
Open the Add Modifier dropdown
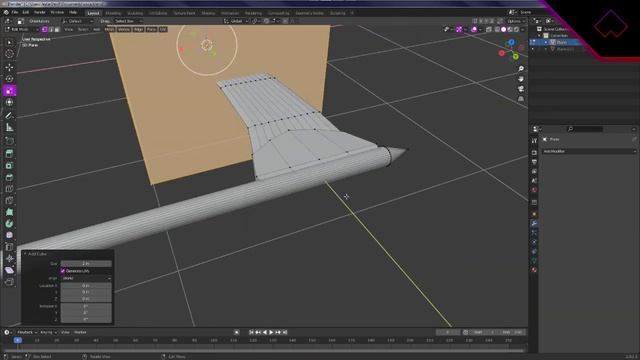[589, 151]
